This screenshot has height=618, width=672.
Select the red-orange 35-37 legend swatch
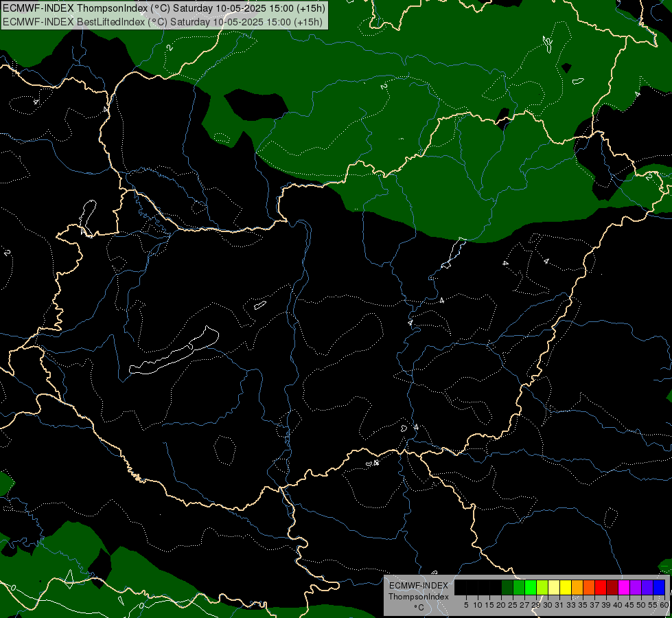click(589, 587)
